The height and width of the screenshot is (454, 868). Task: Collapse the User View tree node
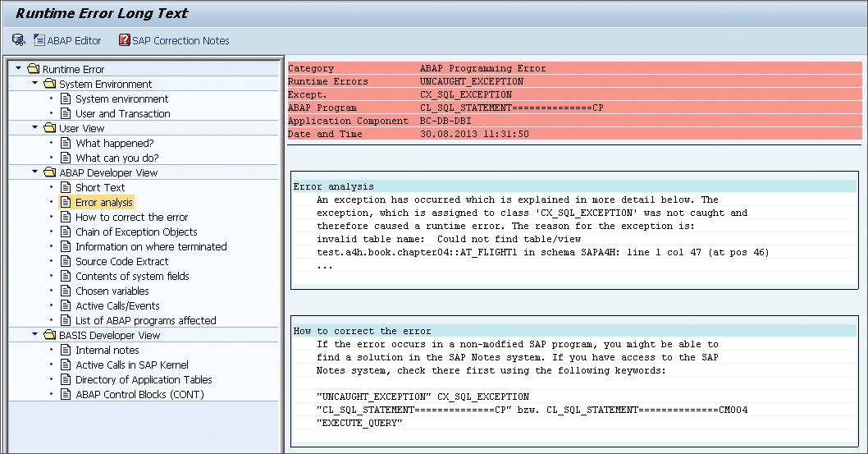(35, 127)
